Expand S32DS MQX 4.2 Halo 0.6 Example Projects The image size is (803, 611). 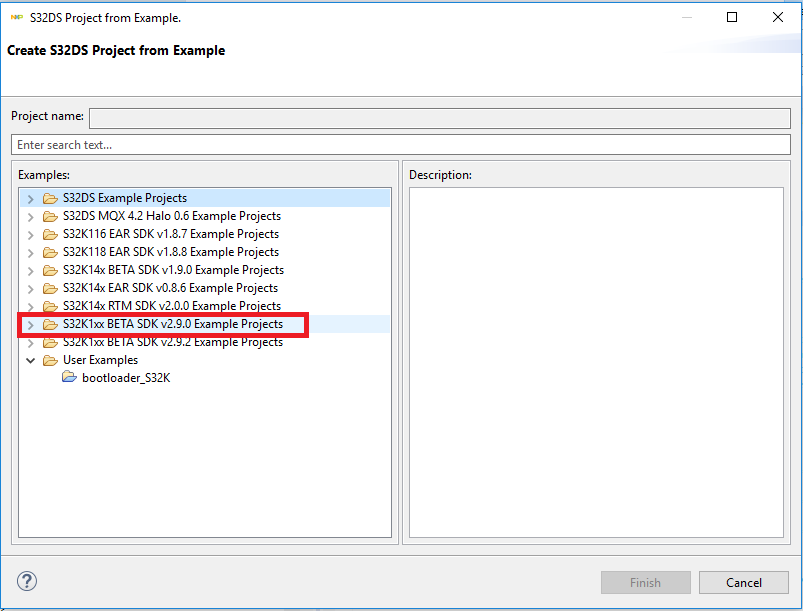coord(31,217)
